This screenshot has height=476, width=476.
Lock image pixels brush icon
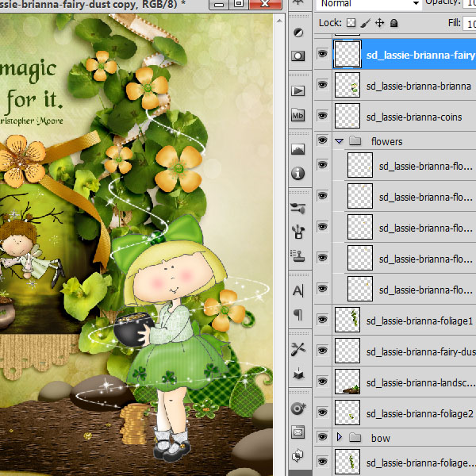point(366,23)
